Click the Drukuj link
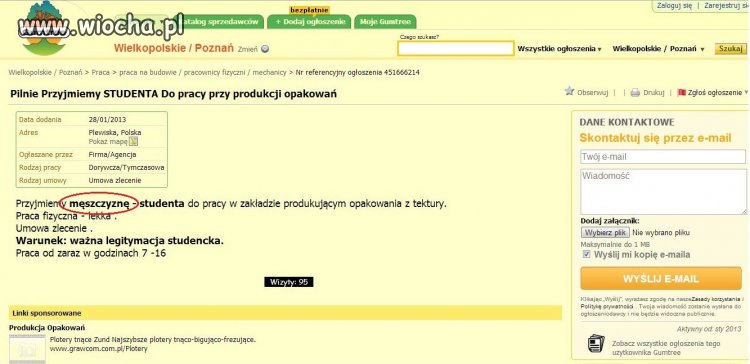 coord(653,93)
